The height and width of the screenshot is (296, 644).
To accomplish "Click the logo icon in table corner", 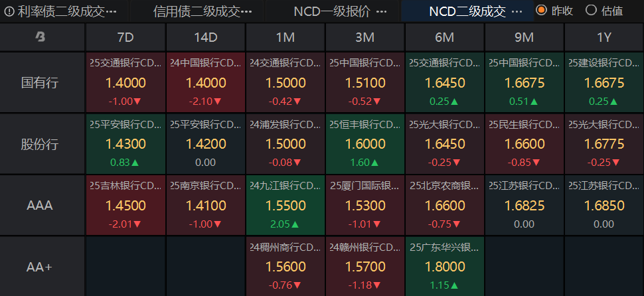I will pyautogui.click(x=40, y=37).
